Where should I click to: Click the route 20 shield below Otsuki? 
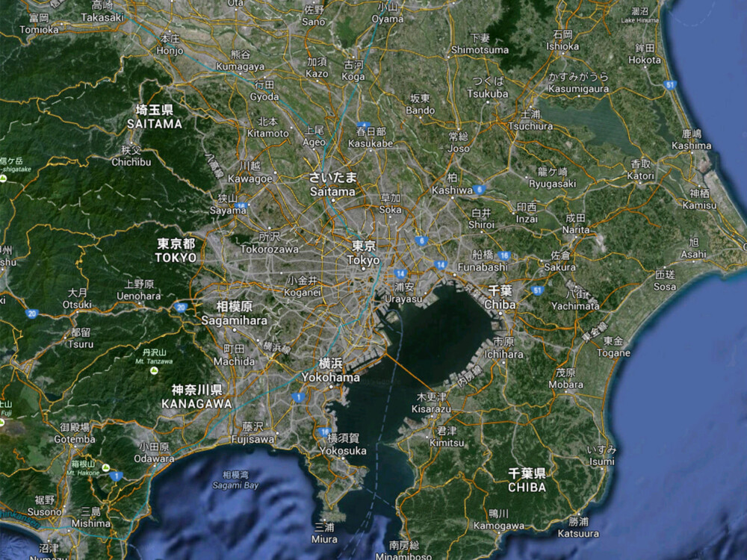[32, 314]
